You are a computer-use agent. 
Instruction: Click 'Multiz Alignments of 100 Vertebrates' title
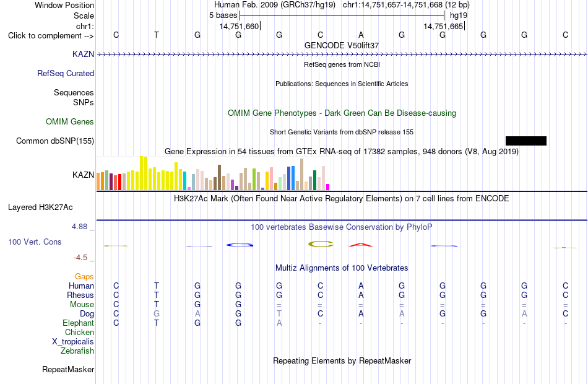pos(342,268)
